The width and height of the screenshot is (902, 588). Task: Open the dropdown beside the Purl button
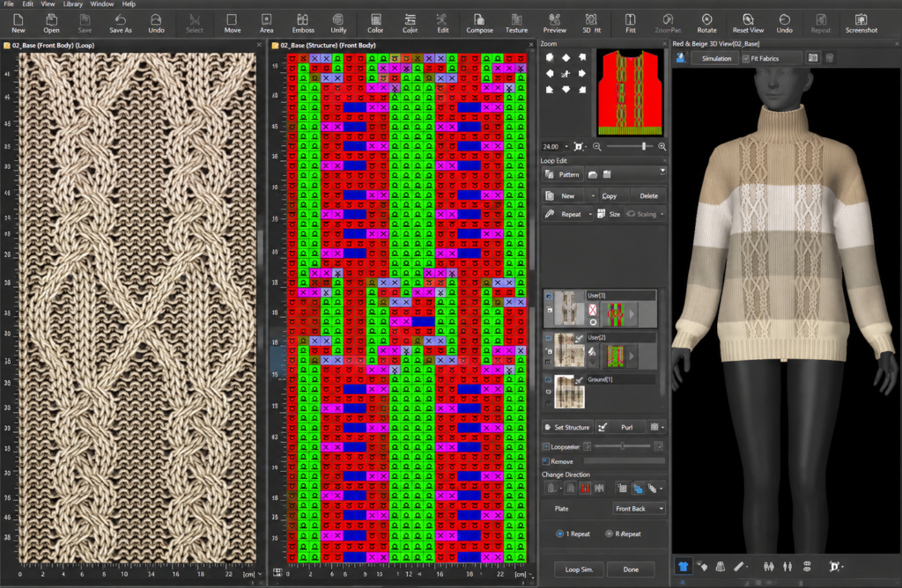pos(657,427)
